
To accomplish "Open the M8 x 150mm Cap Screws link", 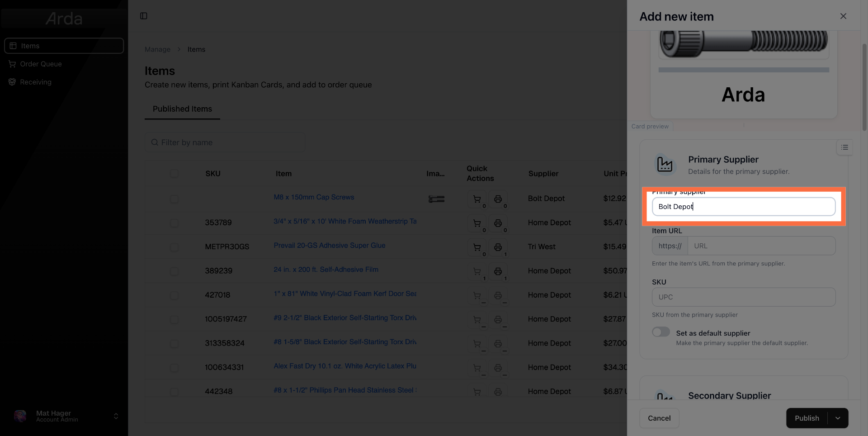I will tap(314, 197).
